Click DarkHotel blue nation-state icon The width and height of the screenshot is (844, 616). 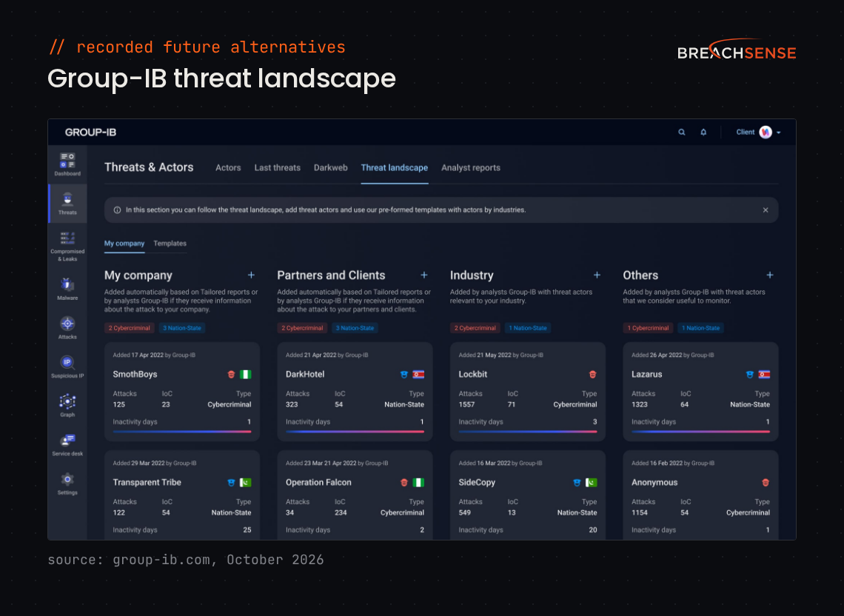tap(403, 374)
